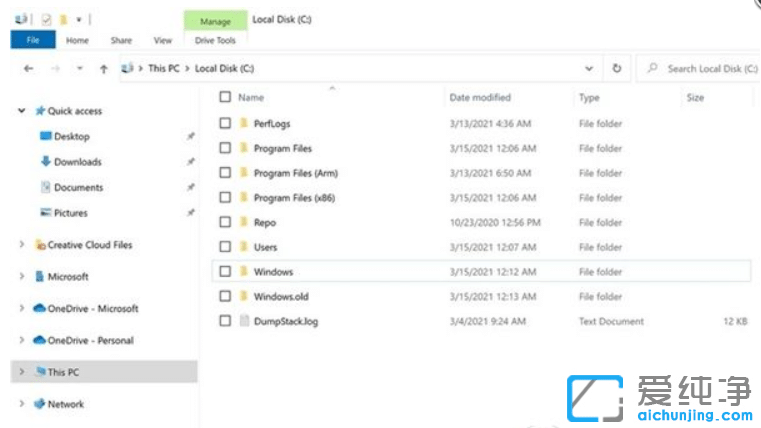The height and width of the screenshot is (428, 761).
Task: Open the address bar history dropdown
Action: pos(589,69)
